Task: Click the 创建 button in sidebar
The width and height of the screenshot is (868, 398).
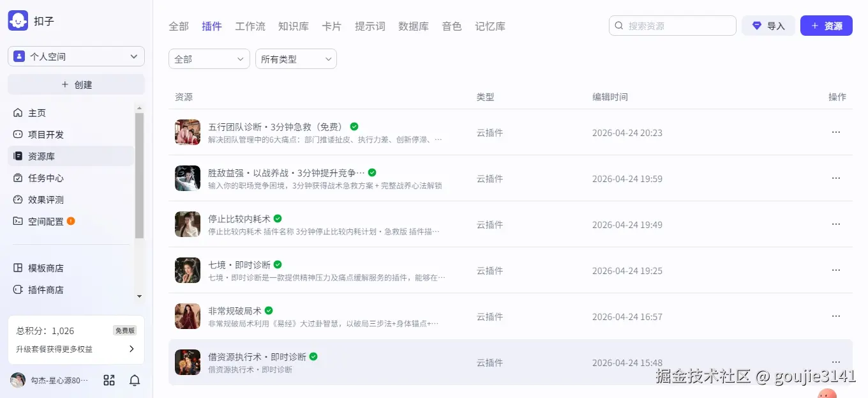Action: [x=75, y=85]
